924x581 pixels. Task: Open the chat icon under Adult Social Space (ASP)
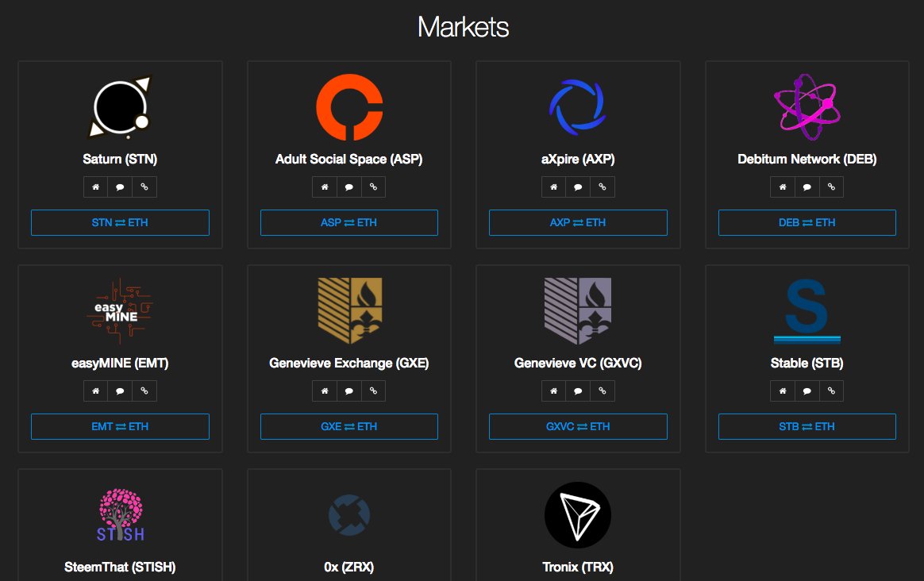348,187
